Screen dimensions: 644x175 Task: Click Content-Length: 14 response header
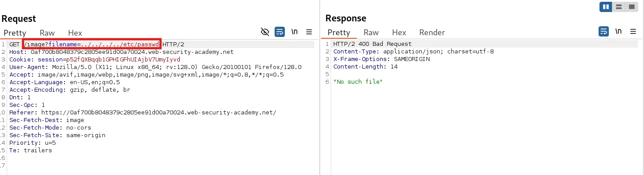point(365,66)
